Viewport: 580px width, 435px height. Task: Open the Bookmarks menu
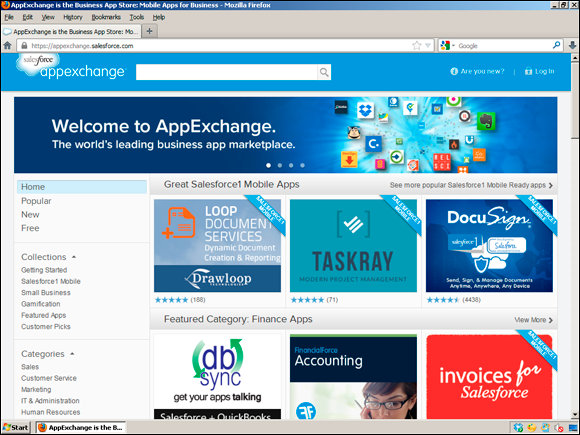106,17
